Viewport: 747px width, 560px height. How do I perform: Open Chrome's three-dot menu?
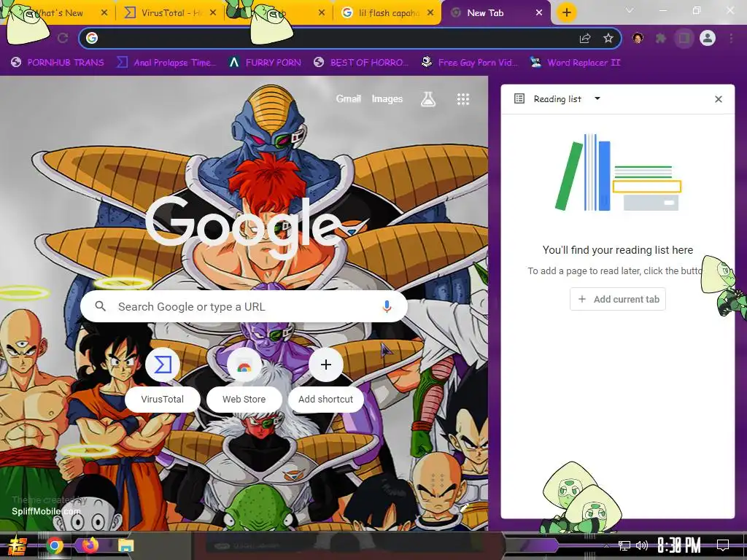731,38
